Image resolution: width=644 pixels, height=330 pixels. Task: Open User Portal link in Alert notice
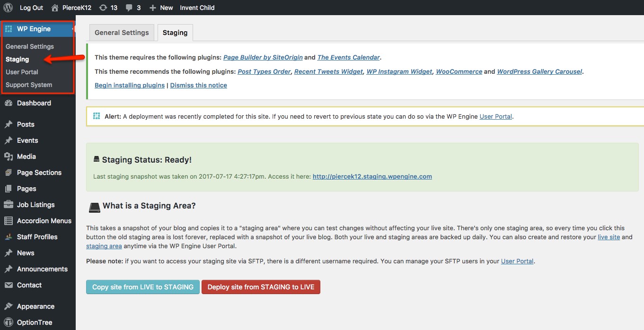point(496,116)
